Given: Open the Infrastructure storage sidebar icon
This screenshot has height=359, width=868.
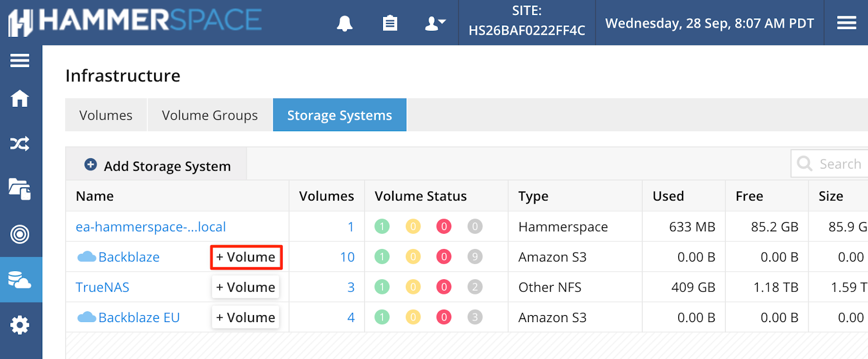Looking at the screenshot, I should point(20,280).
